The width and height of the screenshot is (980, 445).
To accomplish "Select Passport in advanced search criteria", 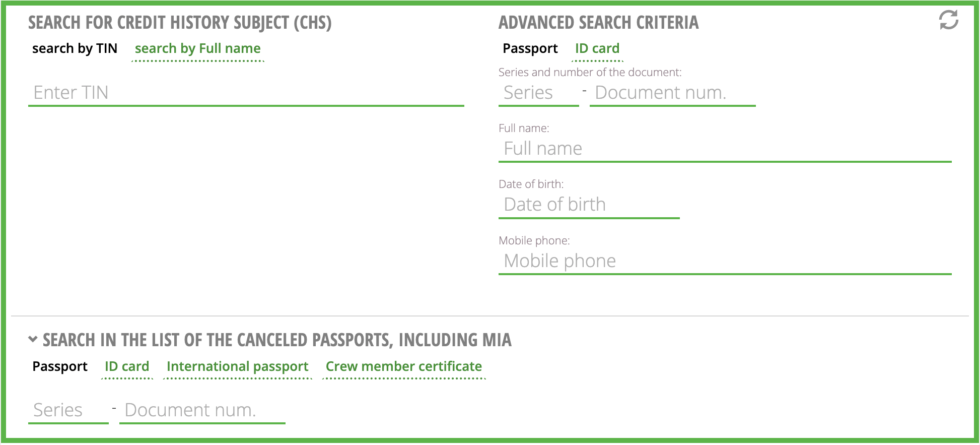I will [530, 48].
